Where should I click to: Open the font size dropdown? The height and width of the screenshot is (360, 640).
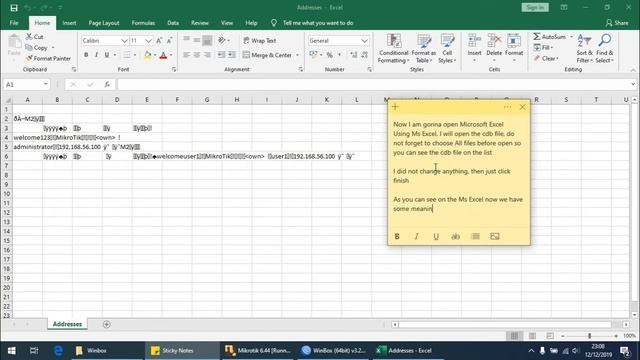tap(148, 41)
